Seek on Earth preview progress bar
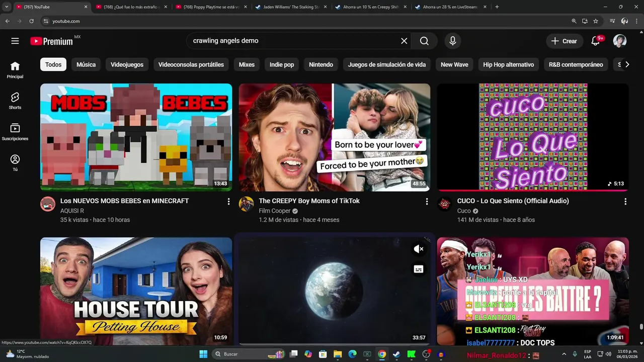Screen dimensions: 644x362 pyautogui.click(x=335, y=344)
